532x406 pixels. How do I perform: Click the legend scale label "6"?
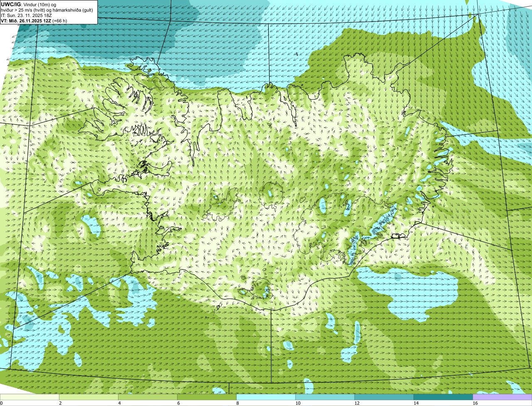tap(178, 403)
